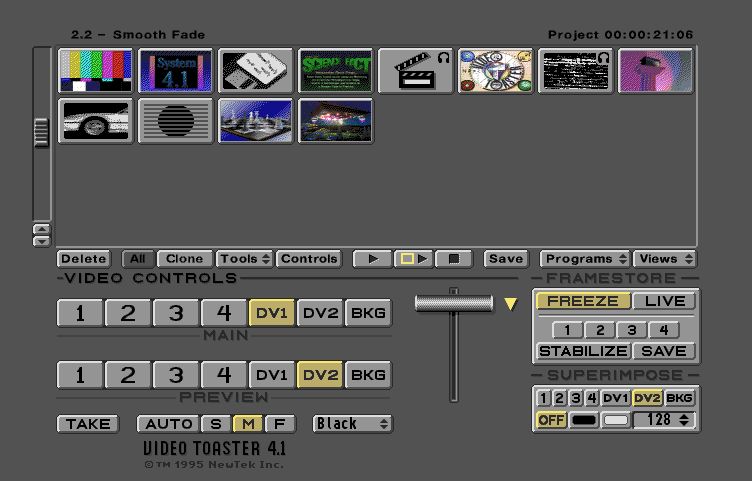Set transition speed to F (fast)
Image resolution: width=752 pixels, height=481 pixels.
280,424
